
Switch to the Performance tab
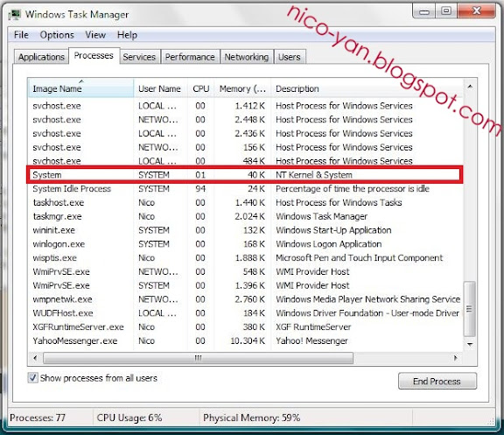coord(190,57)
